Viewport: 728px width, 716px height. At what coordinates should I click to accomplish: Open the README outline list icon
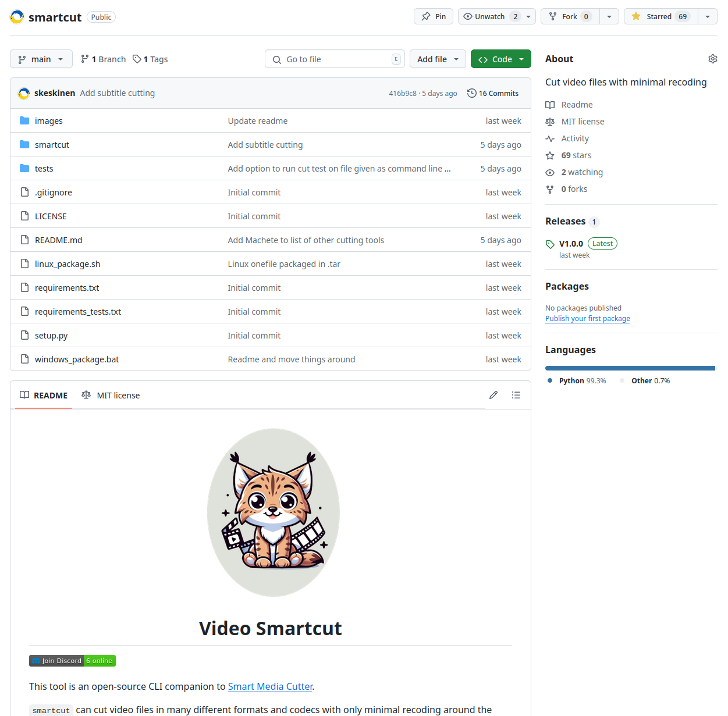point(516,395)
